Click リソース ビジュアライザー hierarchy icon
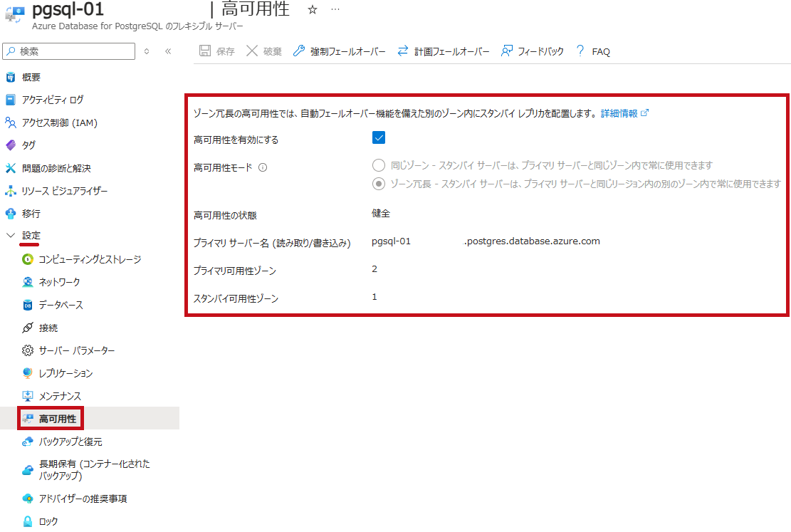 point(11,191)
